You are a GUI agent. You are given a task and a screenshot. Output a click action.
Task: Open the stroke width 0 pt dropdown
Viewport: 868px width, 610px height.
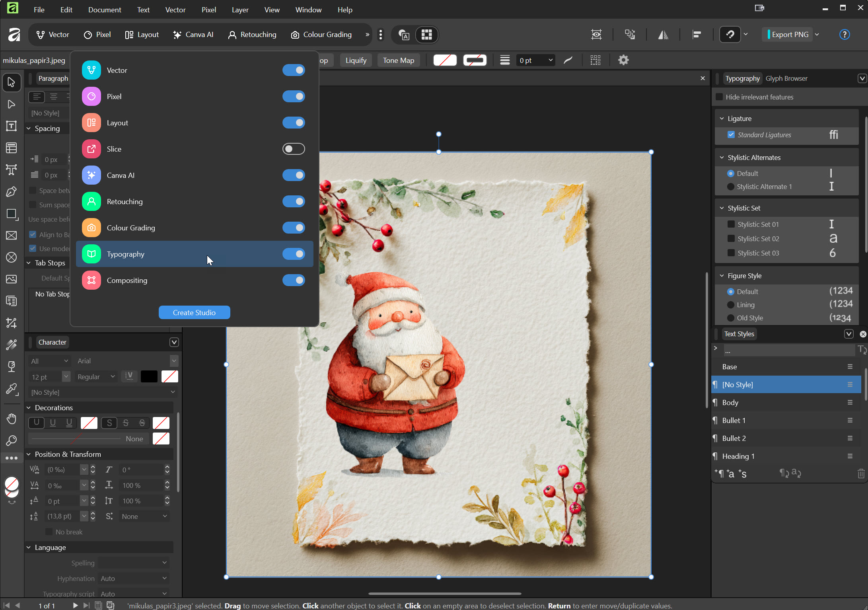[550, 60]
